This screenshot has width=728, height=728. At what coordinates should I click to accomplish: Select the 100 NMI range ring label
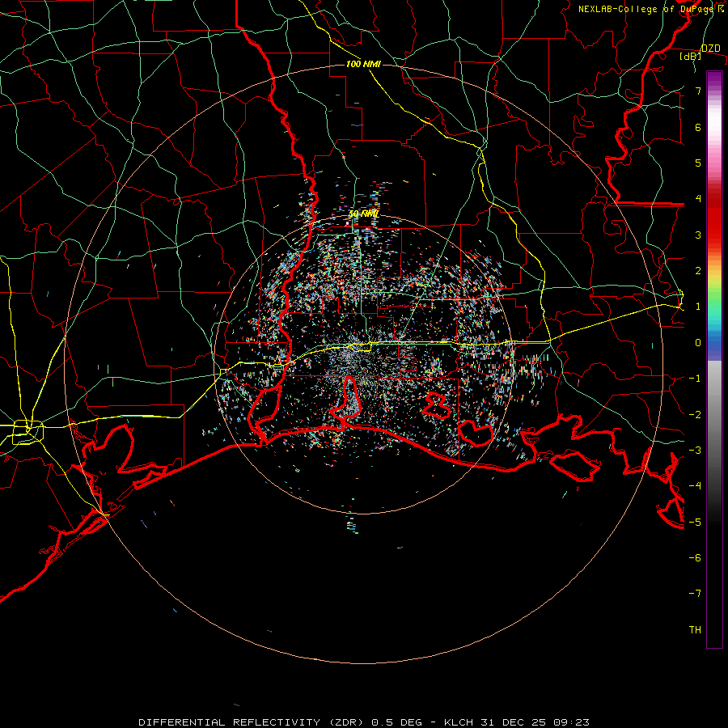point(363,64)
